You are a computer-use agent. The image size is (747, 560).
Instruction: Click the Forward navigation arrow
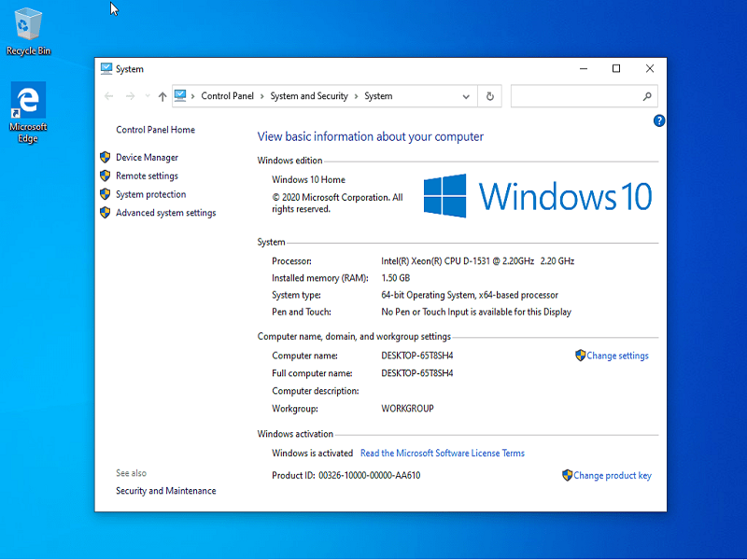[x=130, y=96]
